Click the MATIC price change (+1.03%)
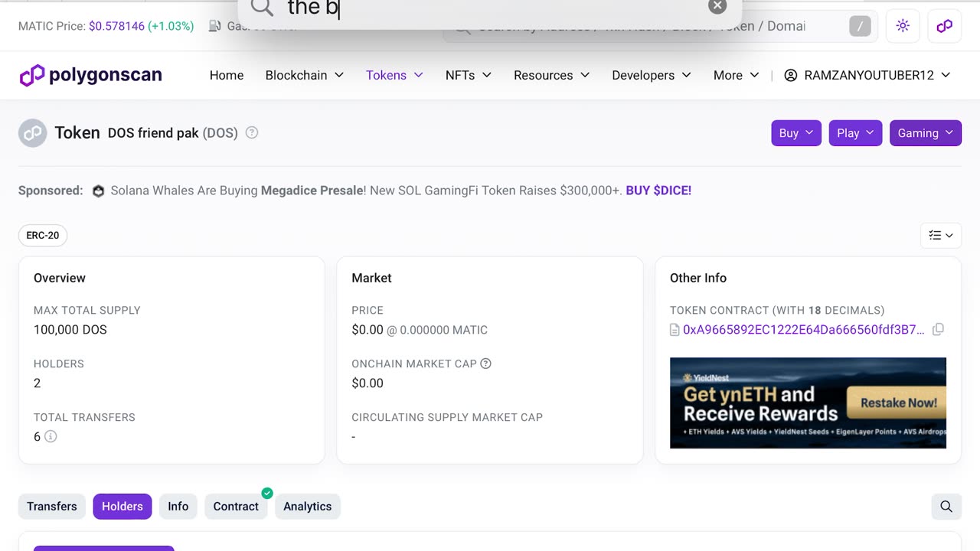This screenshot has height=551, width=980. 171,26
